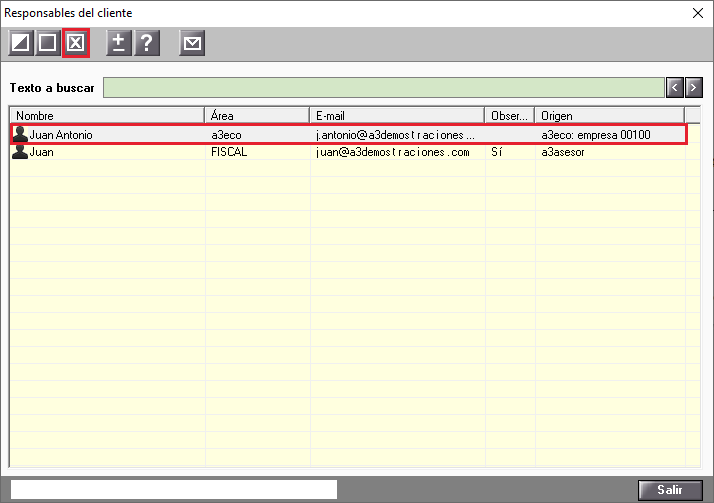Viewport: 714px width, 503px height.
Task: Sort by the E-mail column header
Action: [x=397, y=116]
